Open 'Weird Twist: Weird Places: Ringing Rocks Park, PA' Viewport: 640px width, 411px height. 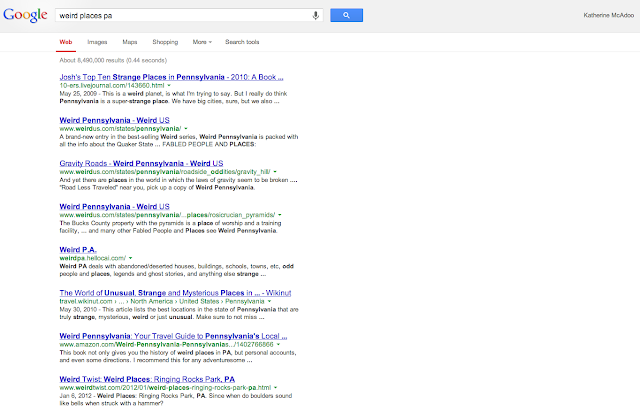[147, 379]
